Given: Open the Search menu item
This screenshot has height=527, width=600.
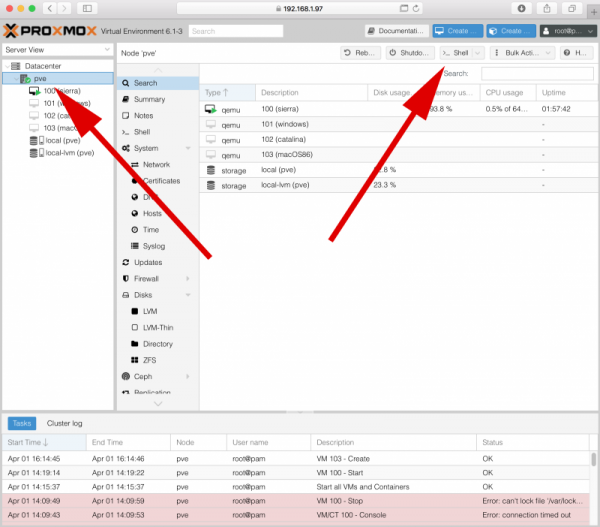Looking at the screenshot, I should tap(158, 83).
